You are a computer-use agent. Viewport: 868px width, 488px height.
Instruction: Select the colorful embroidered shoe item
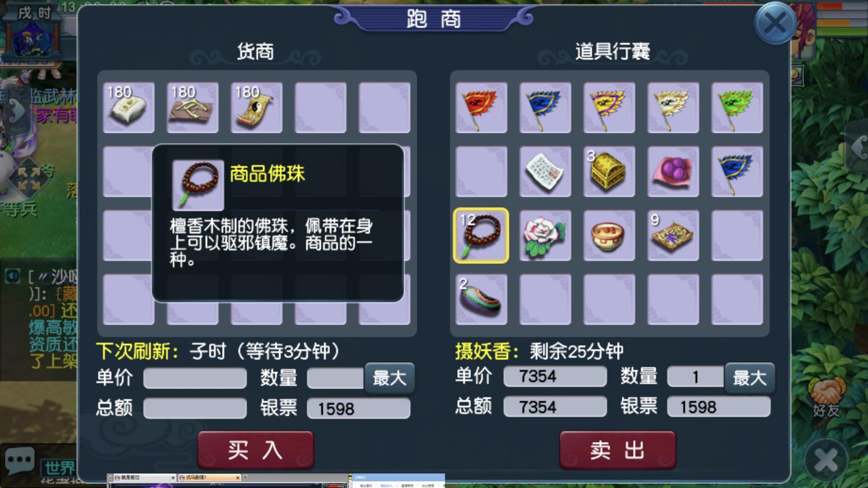481,299
